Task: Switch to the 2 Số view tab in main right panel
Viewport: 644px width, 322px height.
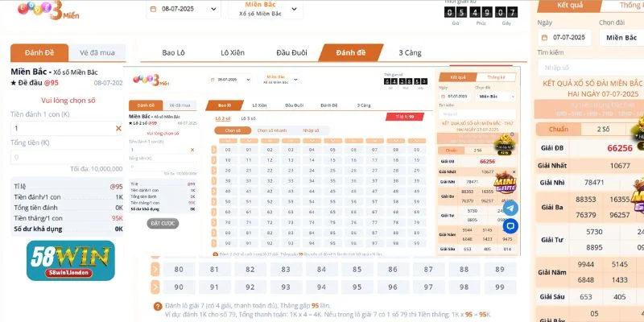Action: tap(603, 129)
